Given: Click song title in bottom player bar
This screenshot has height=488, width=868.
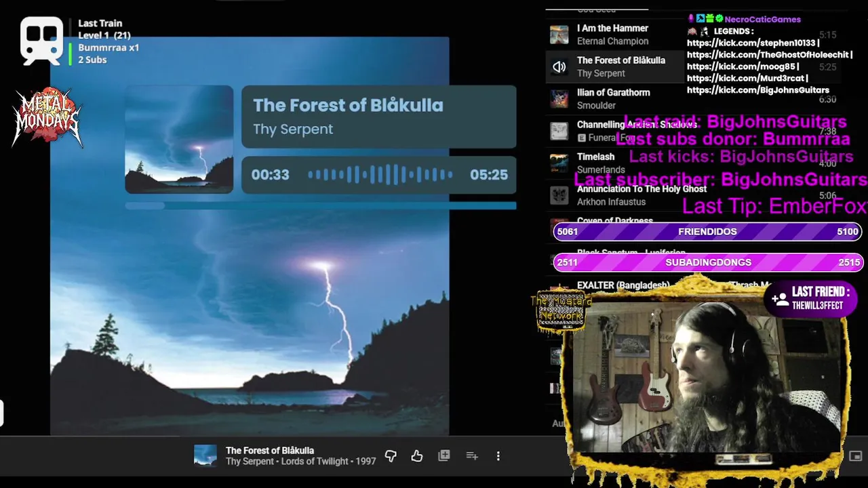Looking at the screenshot, I should (x=270, y=450).
